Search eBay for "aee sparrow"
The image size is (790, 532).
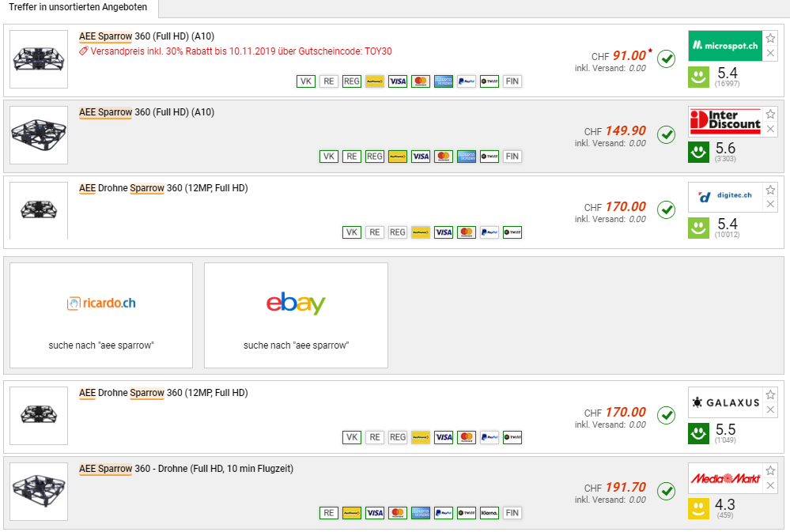[296, 315]
